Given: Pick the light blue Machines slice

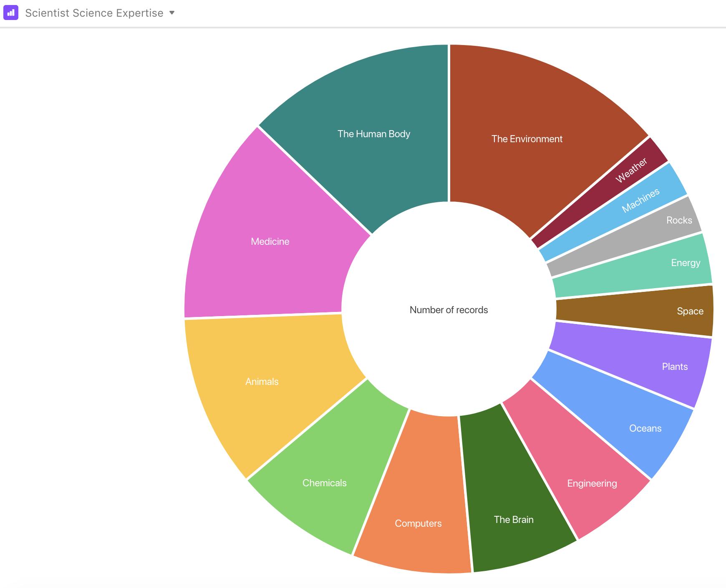Looking at the screenshot, I should 640,200.
